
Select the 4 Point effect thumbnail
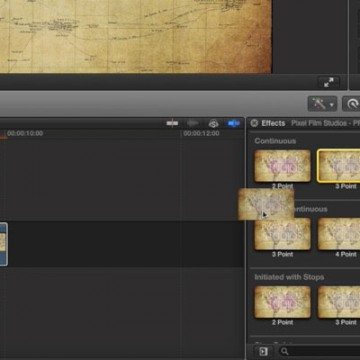click(339, 234)
